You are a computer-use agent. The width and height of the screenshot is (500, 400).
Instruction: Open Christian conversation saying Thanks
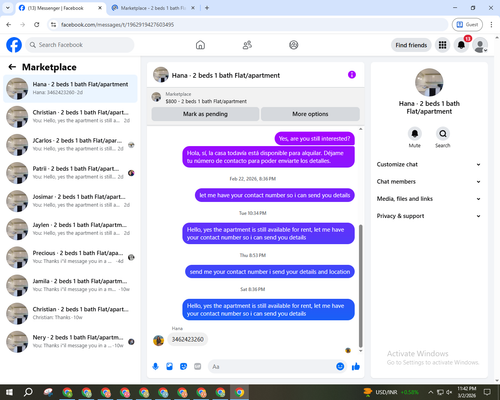pos(70,313)
